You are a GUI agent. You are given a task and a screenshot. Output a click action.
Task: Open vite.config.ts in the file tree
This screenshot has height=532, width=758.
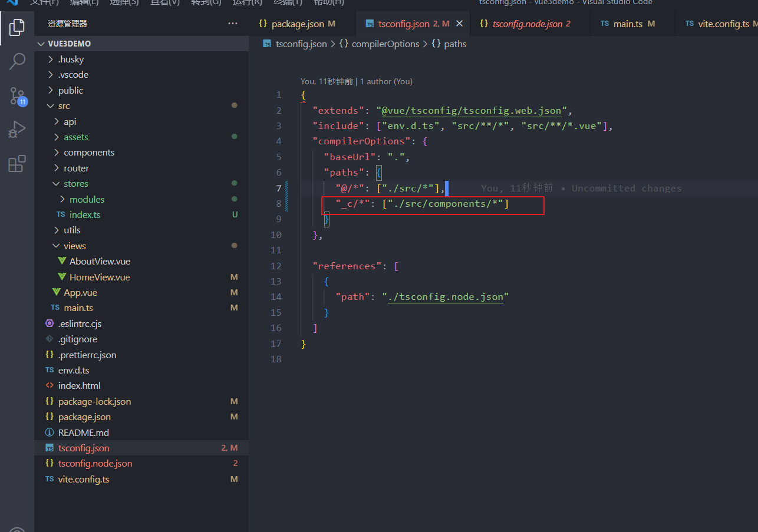click(x=141, y=480)
